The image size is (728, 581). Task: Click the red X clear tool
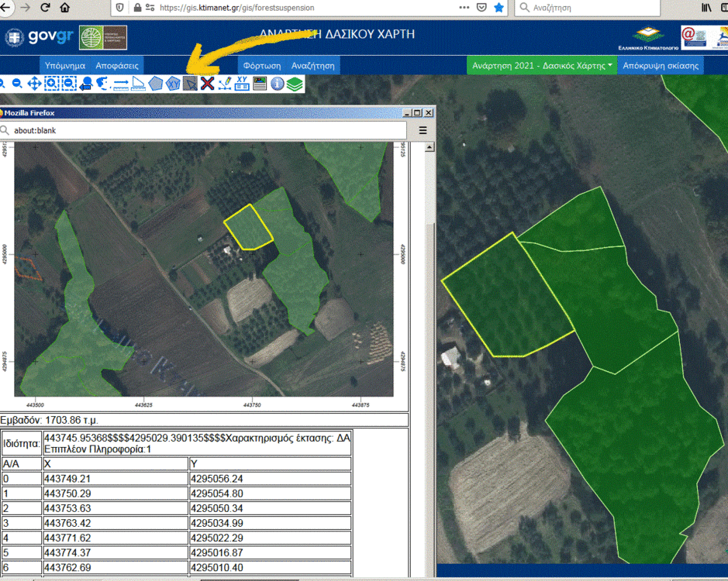click(207, 84)
